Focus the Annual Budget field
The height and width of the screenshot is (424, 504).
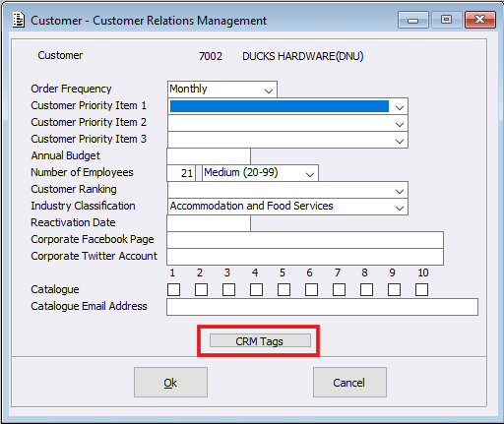click(x=209, y=156)
